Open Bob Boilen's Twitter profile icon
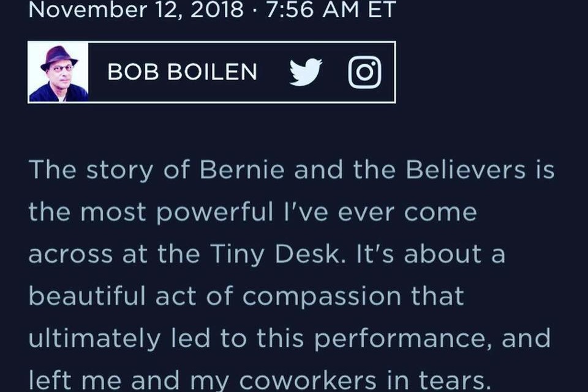588x392 pixels. click(x=306, y=72)
